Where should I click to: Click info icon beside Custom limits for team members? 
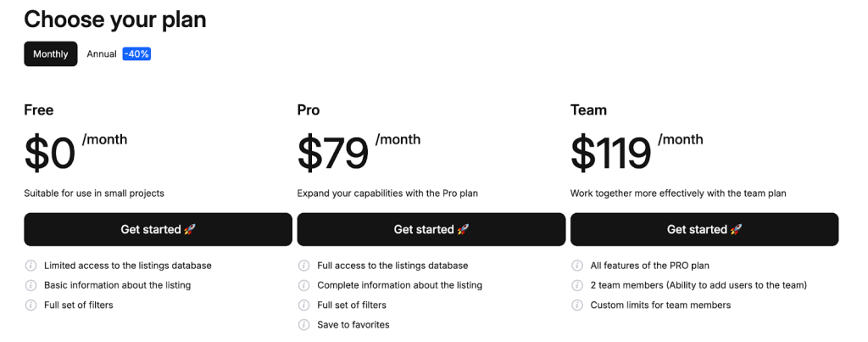pyautogui.click(x=577, y=305)
